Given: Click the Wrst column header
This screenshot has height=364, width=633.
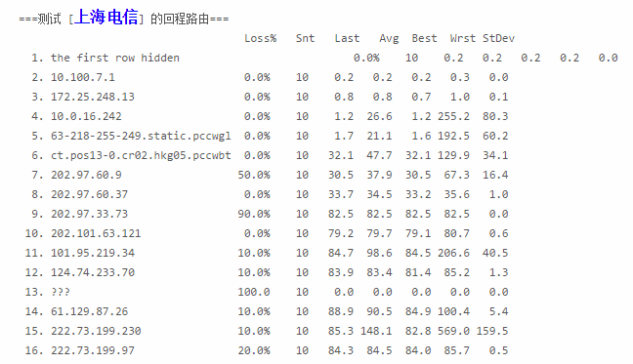Looking at the screenshot, I should pyautogui.click(x=463, y=38).
